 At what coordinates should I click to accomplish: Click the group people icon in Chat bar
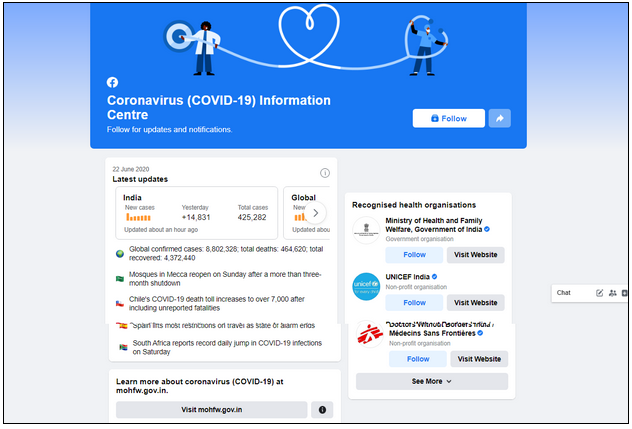(613, 293)
